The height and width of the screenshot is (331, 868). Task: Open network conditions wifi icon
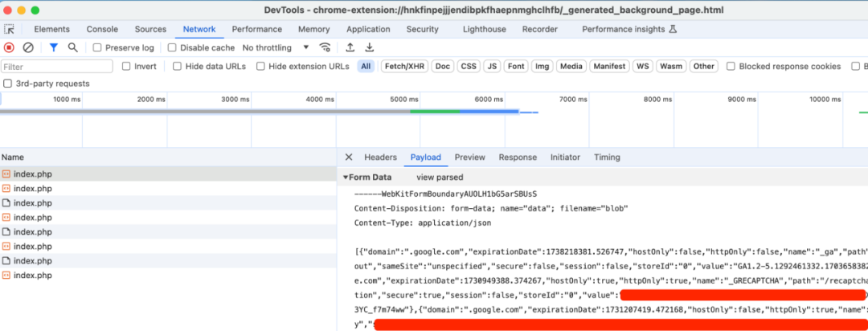325,47
